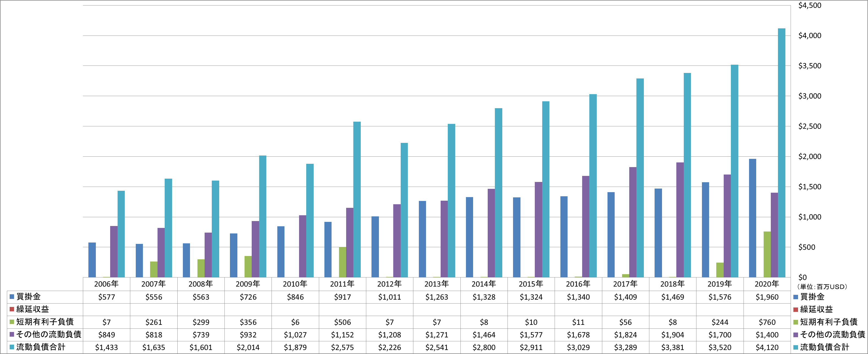
Task: Click the purple その他の流動負債 swatch in right legend
Action: tap(796, 334)
